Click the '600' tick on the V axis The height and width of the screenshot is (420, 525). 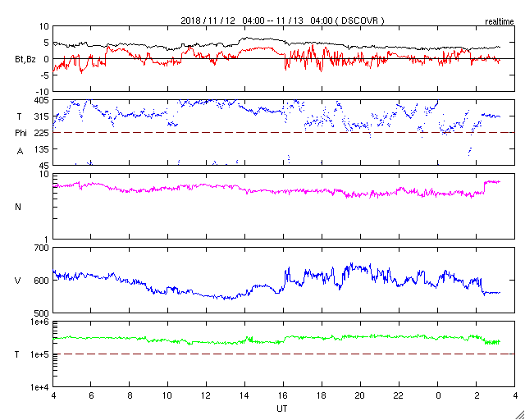point(43,281)
